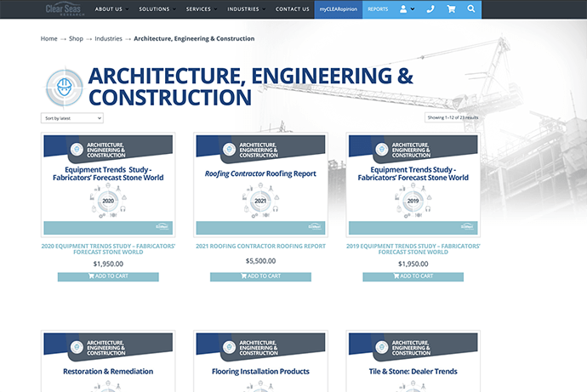Open the myCLEARopinion tab
The height and width of the screenshot is (392, 587).
pyautogui.click(x=339, y=9)
